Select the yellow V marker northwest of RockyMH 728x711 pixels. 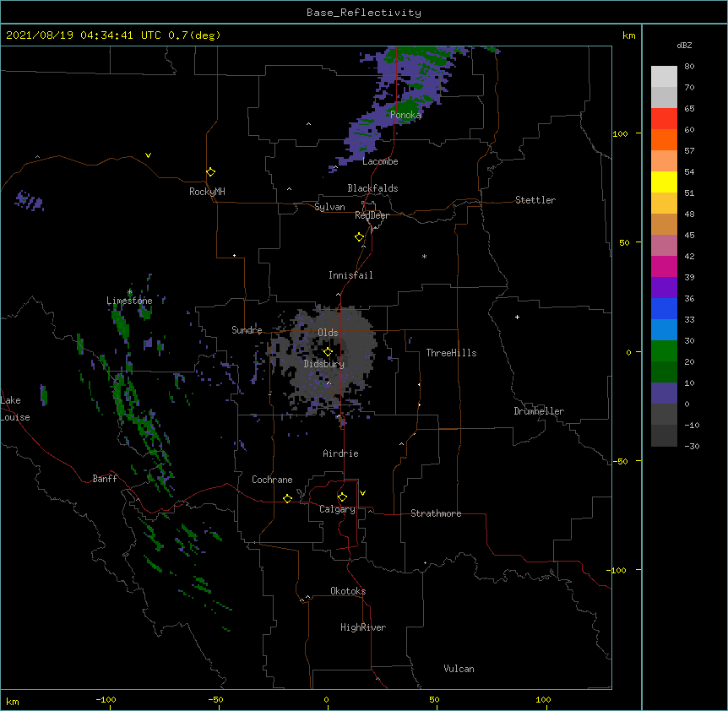[x=148, y=155]
